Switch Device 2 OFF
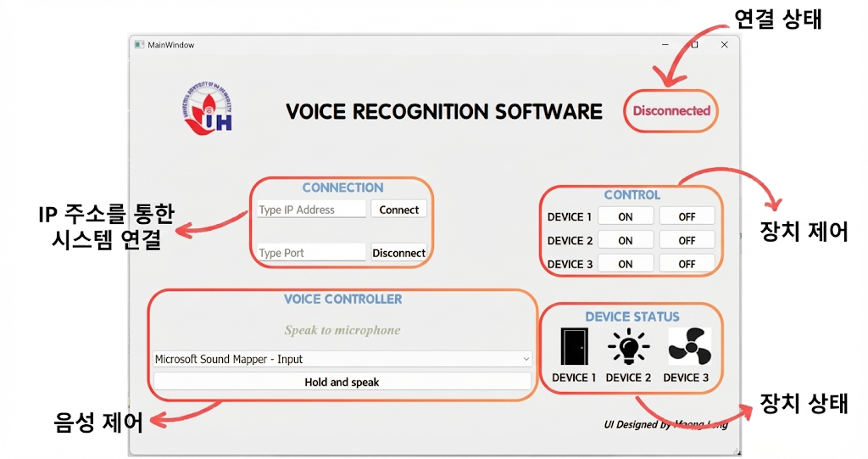 687,240
